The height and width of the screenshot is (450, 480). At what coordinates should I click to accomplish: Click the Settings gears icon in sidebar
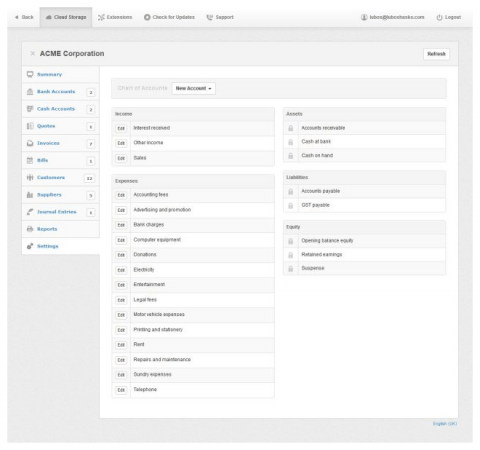30,246
